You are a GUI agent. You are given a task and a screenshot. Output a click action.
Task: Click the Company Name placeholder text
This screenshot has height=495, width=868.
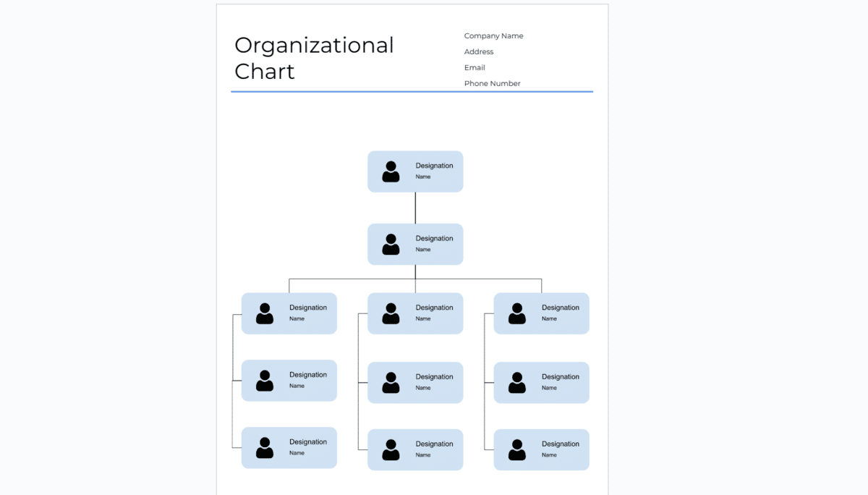pyautogui.click(x=493, y=35)
